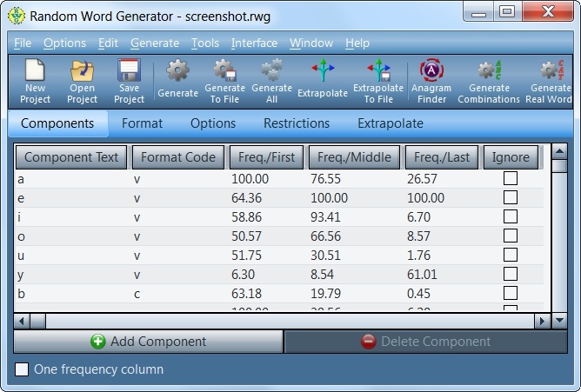Viewport: 581px width, 392px height.
Task: Click the horizontal scrollbar right arrow
Action: click(542, 321)
